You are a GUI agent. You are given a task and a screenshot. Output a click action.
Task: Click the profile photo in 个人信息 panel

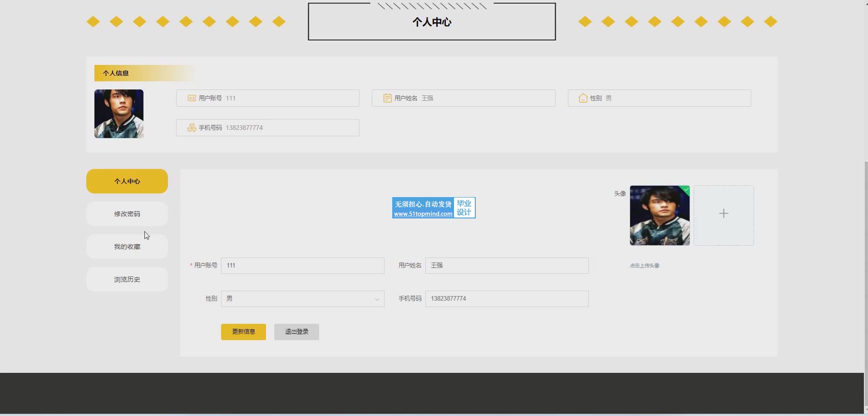(x=119, y=114)
